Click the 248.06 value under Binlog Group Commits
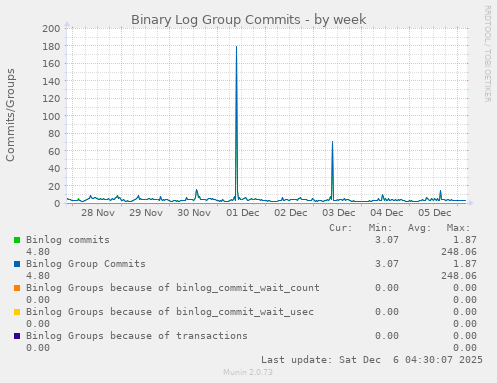The image size is (497, 383). [459, 276]
